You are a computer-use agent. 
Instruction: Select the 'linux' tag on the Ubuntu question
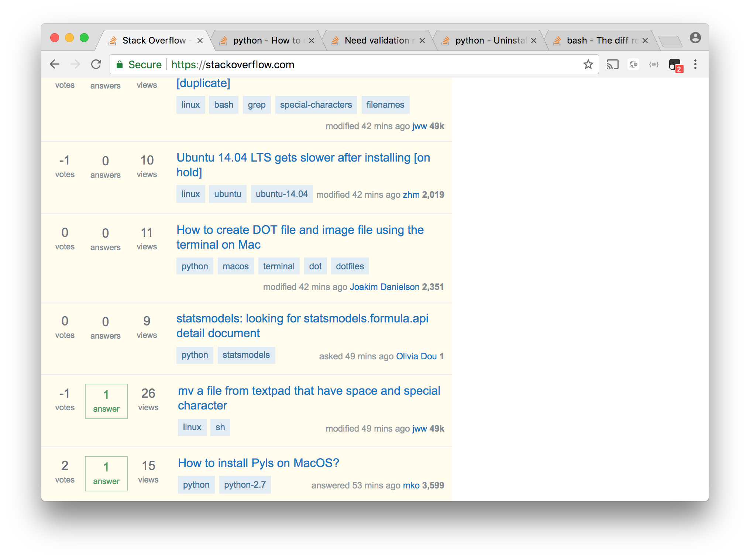tap(190, 194)
